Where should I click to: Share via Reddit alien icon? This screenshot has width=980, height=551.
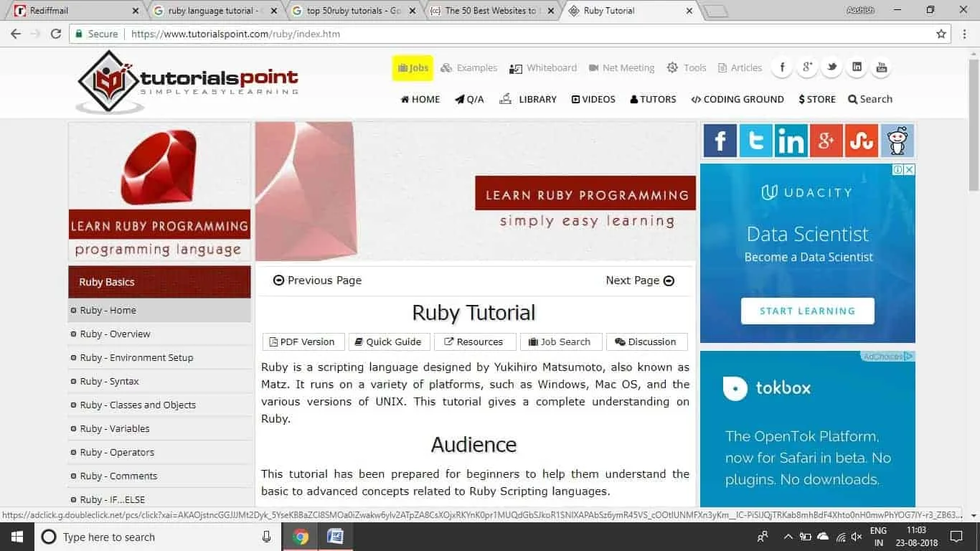point(897,141)
